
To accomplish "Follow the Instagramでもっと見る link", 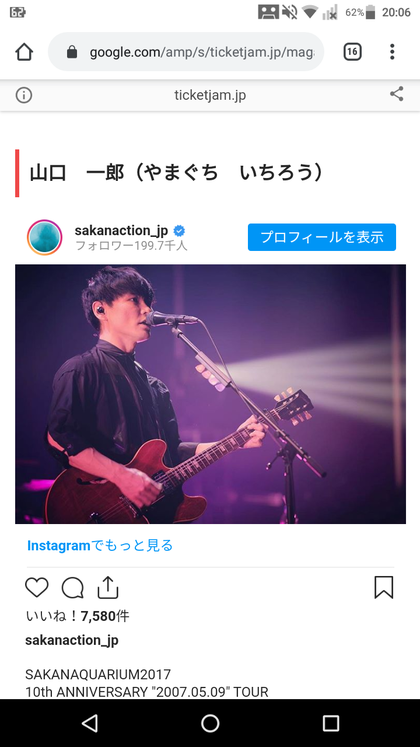I will [x=100, y=545].
